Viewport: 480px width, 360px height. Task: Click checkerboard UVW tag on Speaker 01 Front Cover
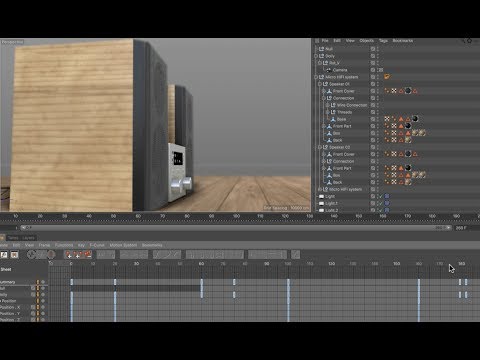pos(394,91)
